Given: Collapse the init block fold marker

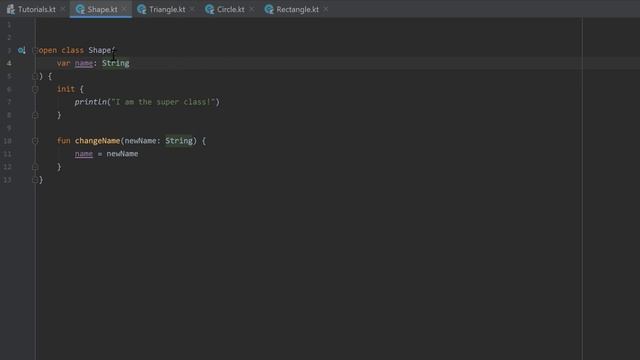Looking at the screenshot, I should coord(35,89).
